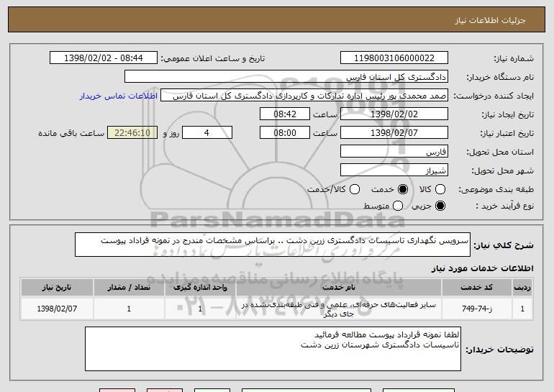554x392 pixels.
Task: Click the جزئیات اطلاعات نیاز page title
Action: tap(490, 20)
